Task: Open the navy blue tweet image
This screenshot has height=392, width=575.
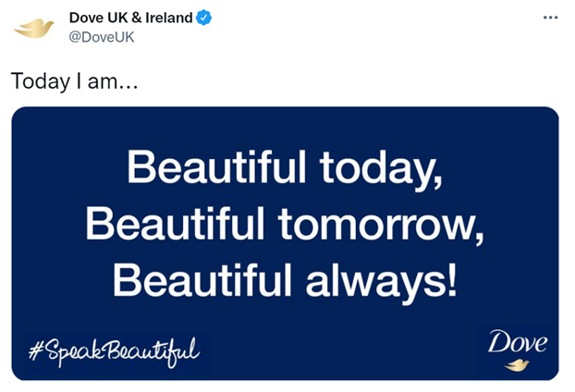Action: (x=285, y=243)
